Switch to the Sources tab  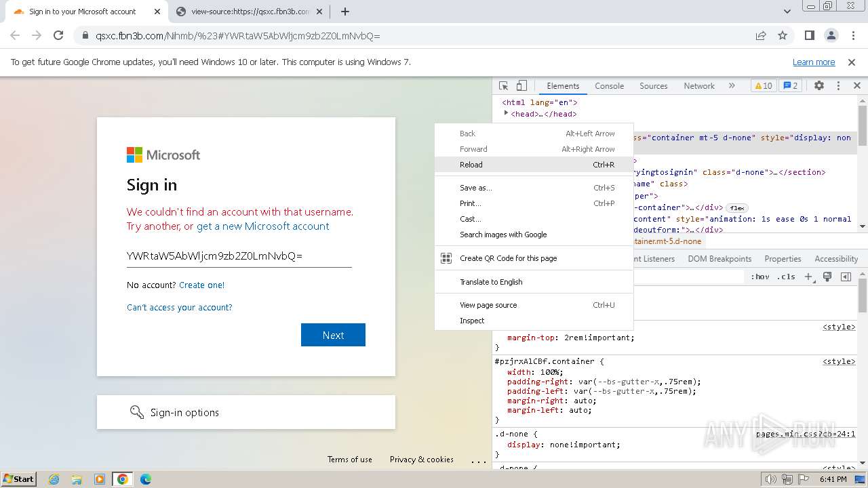tap(654, 86)
